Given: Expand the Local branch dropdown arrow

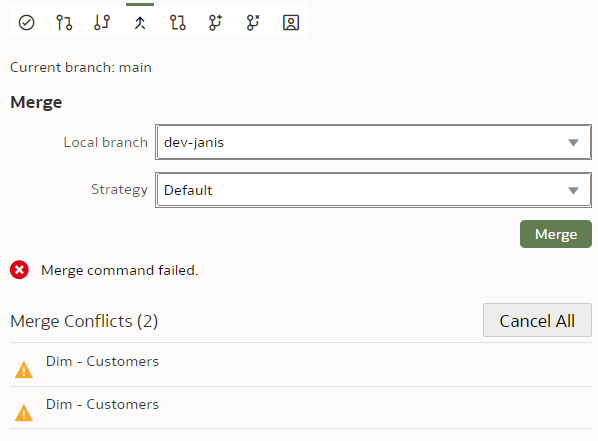Looking at the screenshot, I should coord(573,142).
